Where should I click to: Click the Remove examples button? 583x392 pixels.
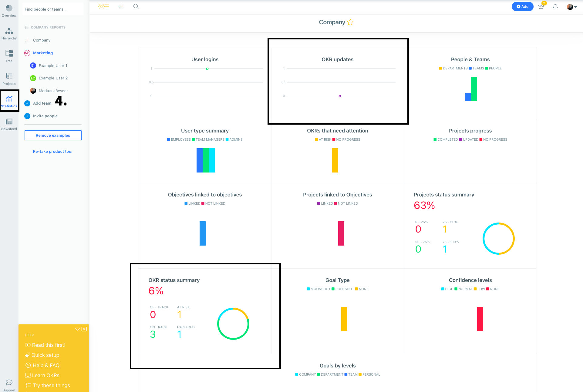[53, 135]
